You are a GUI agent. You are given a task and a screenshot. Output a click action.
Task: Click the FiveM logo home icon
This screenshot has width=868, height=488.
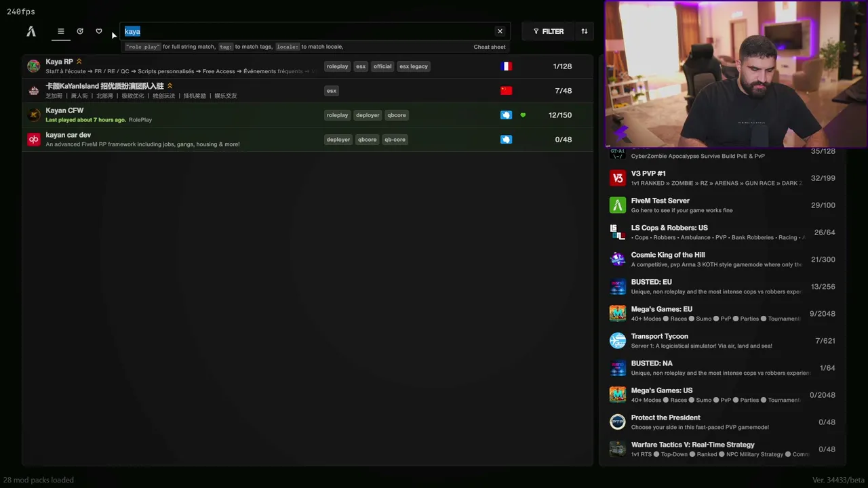click(x=31, y=31)
